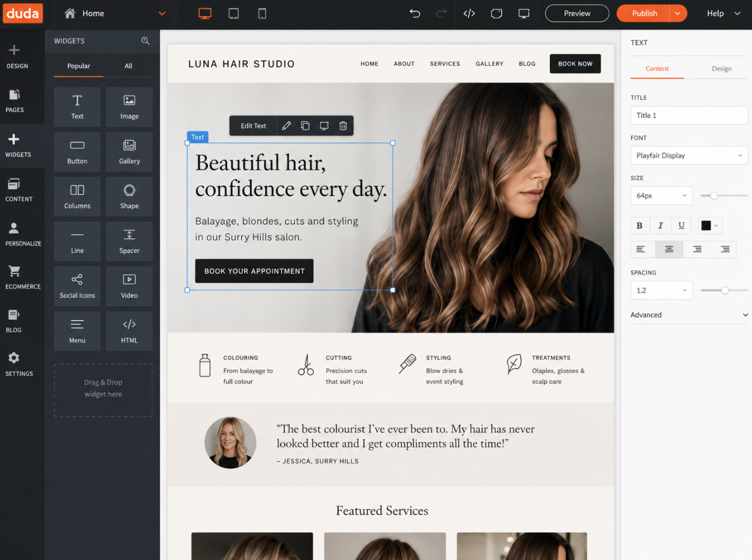Image resolution: width=752 pixels, height=560 pixels.
Task: Open the Home page selector dropdown
Action: click(x=162, y=14)
